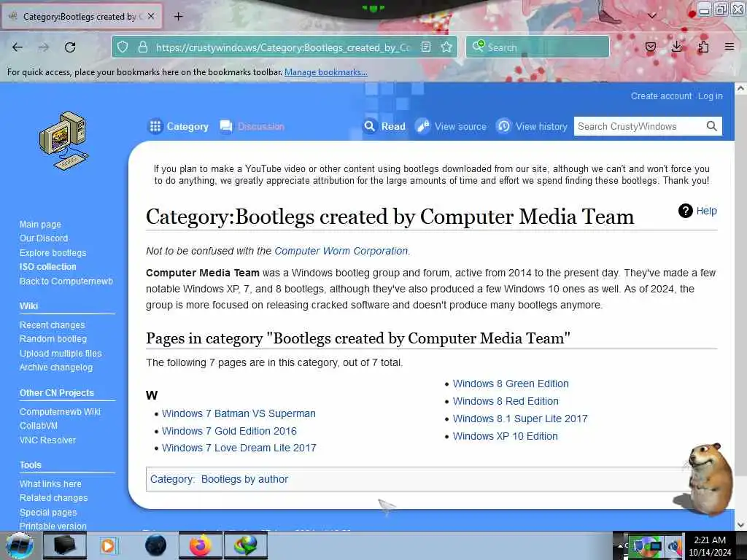Screen dimensions: 747x560
Task: Open CollabVM sidebar link
Action: [x=39, y=426]
